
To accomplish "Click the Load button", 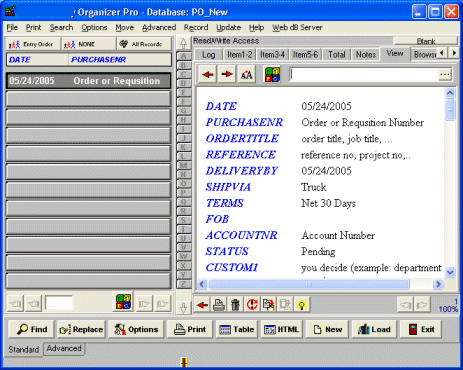I will [x=374, y=329].
